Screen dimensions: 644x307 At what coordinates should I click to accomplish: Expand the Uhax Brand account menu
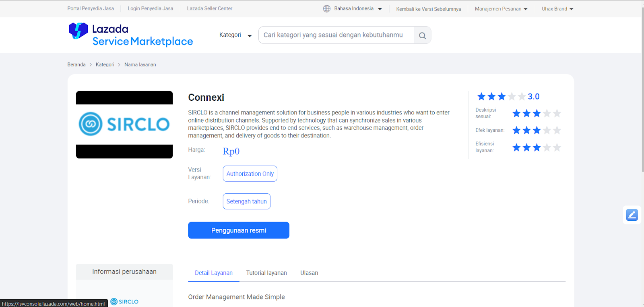click(557, 9)
